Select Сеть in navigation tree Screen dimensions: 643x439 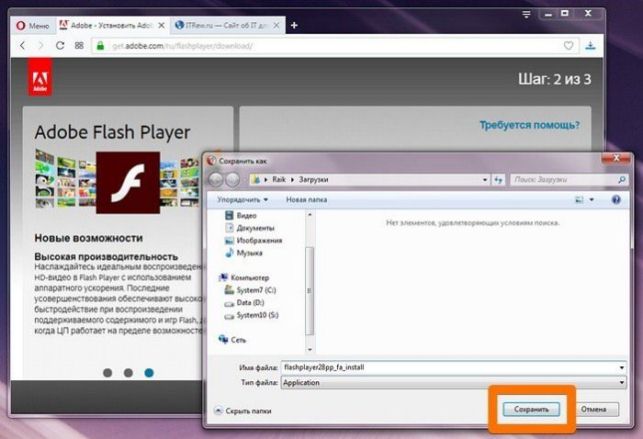tap(232, 340)
